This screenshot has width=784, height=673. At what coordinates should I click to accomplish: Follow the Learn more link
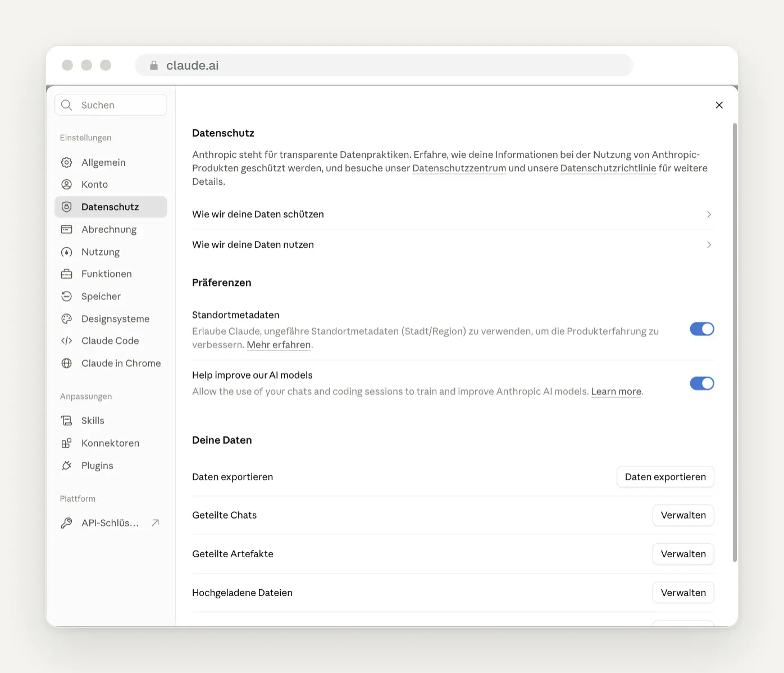click(x=616, y=391)
